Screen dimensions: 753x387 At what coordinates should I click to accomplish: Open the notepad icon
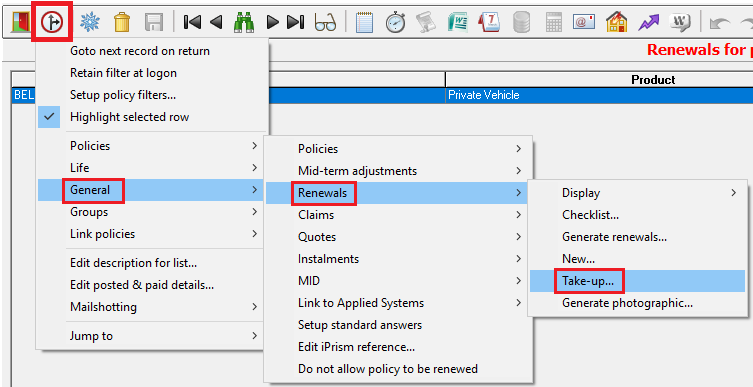(x=364, y=22)
